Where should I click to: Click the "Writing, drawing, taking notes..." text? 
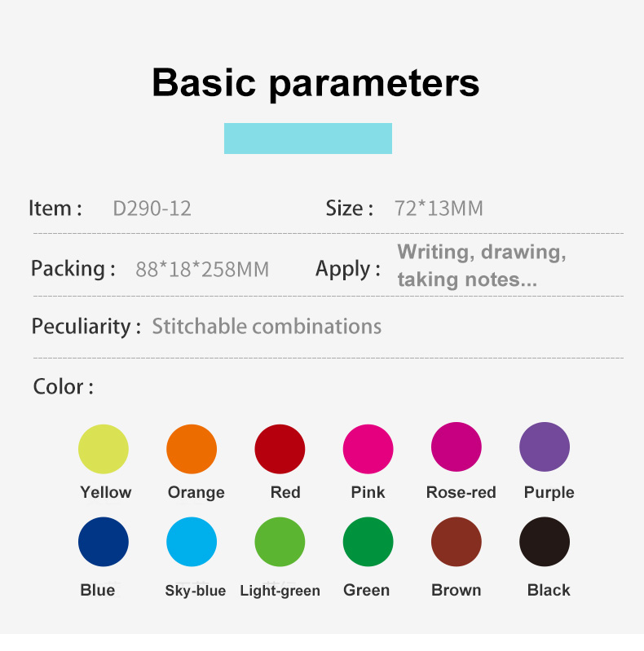[x=481, y=266]
